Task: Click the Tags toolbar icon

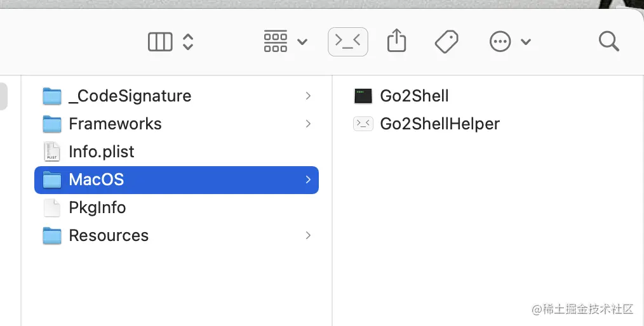Action: coord(446,42)
